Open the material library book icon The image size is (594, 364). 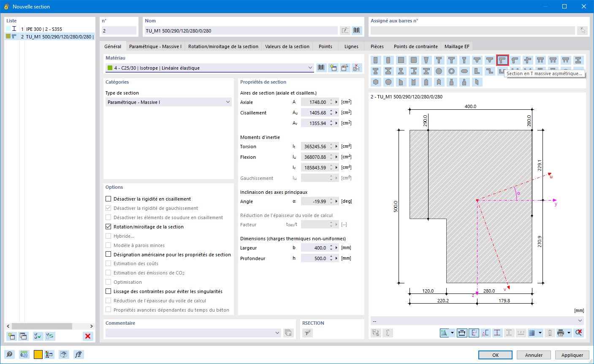coord(322,68)
